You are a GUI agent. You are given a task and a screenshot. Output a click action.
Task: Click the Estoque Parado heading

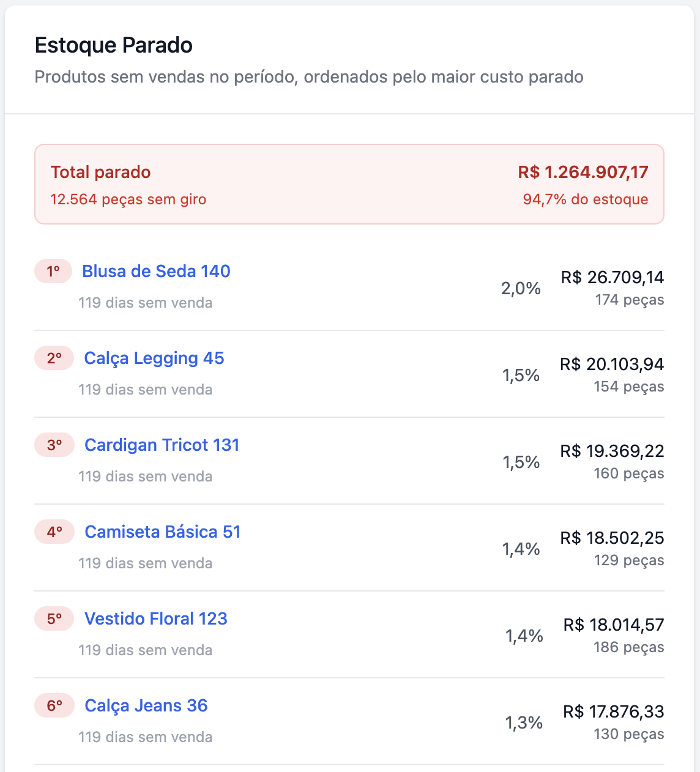[x=114, y=45]
